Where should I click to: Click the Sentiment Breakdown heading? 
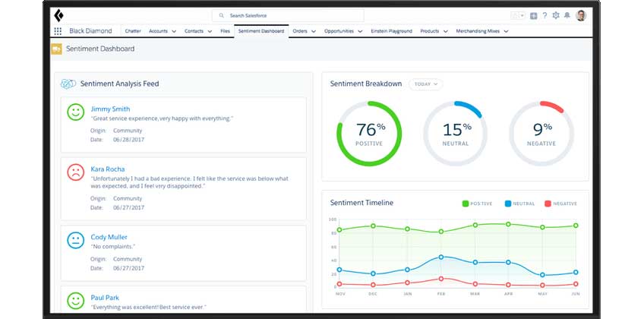pos(366,84)
